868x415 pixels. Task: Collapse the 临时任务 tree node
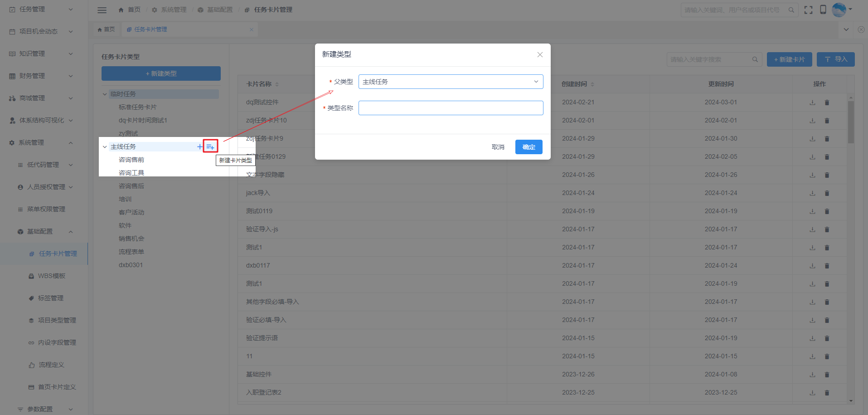coord(105,94)
